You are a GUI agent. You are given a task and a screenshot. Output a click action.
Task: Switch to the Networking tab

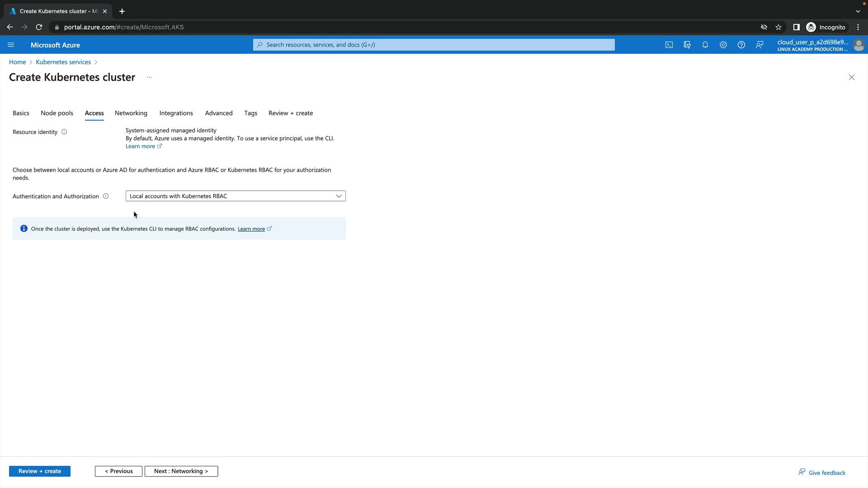tap(131, 113)
